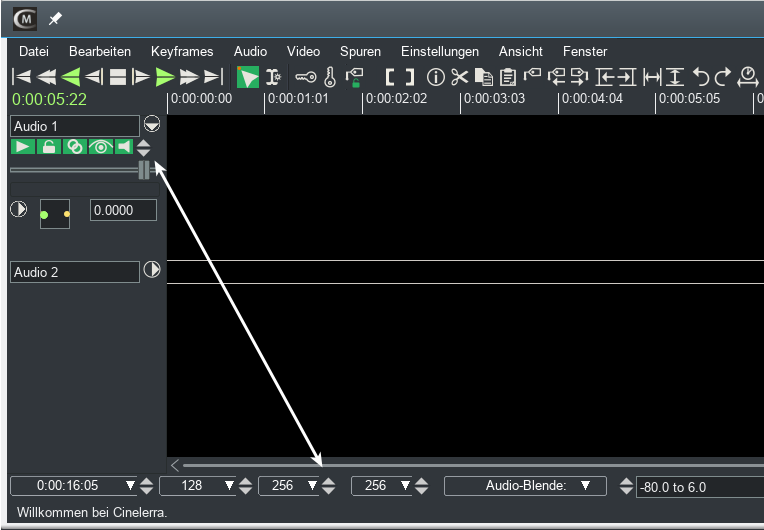Undo the last action
The height and width of the screenshot is (530, 764).
coord(701,77)
